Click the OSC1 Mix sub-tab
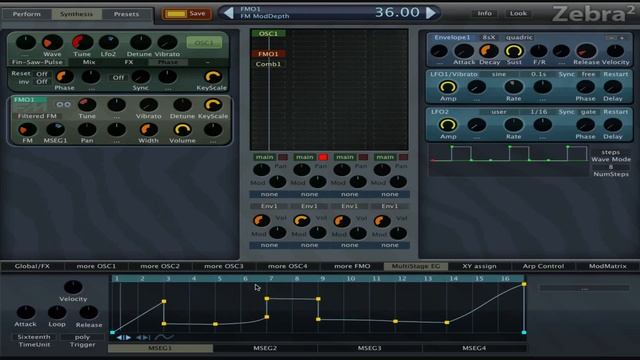 pos(89,62)
